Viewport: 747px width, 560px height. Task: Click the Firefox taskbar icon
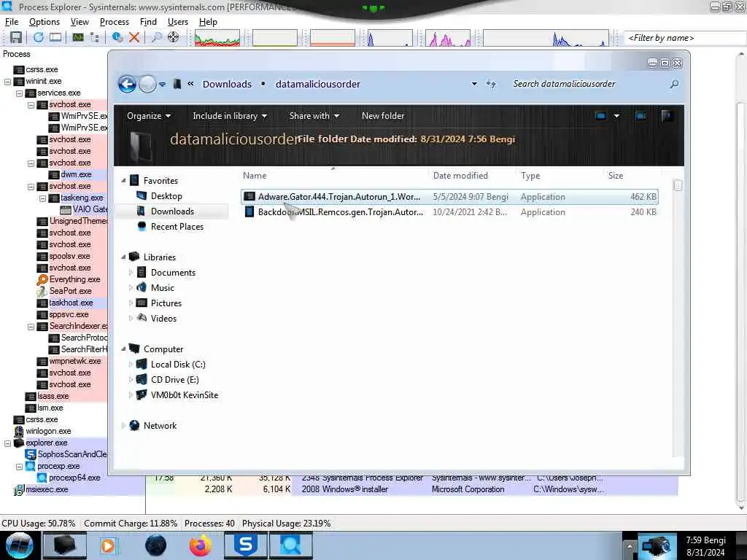(201, 545)
